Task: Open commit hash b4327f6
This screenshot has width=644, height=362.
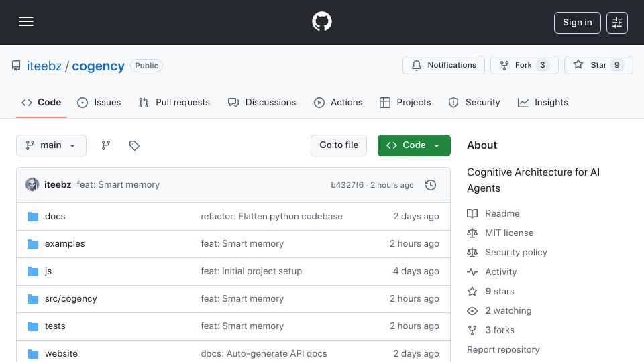Action: (347, 185)
